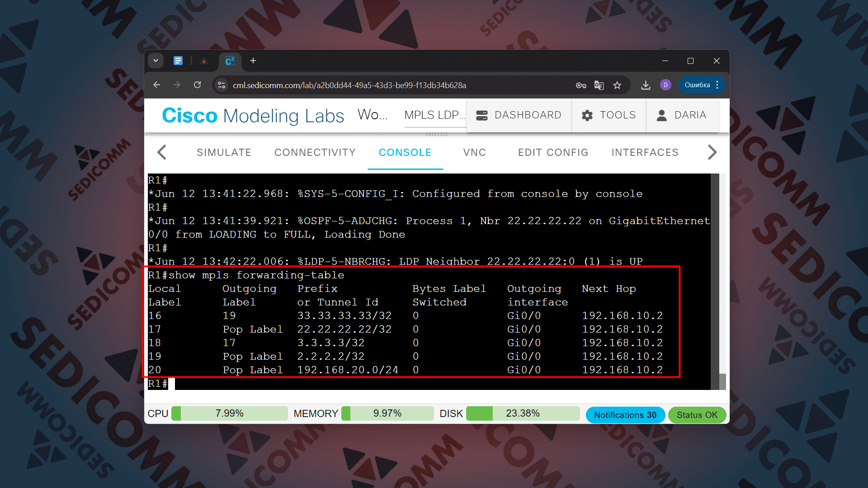Click the console scrollbar thumb
The height and width of the screenshot is (488, 868).
click(x=722, y=381)
